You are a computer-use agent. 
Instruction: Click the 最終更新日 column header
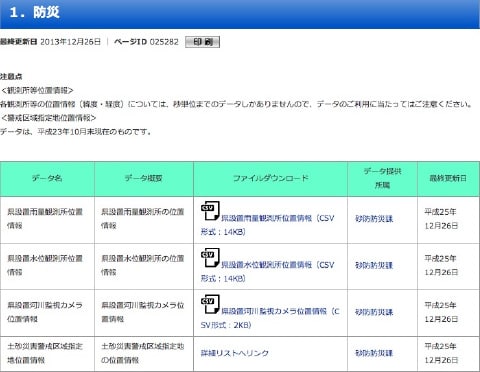[448, 179]
